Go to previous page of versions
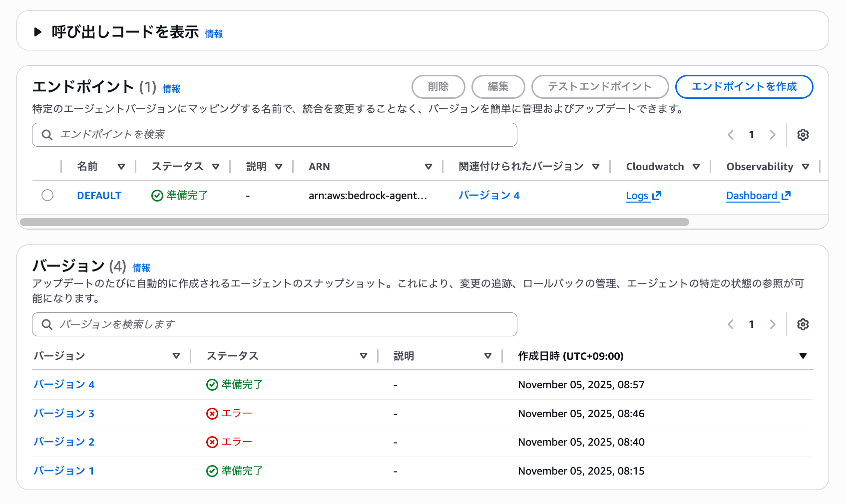The height and width of the screenshot is (504, 847). (x=731, y=324)
